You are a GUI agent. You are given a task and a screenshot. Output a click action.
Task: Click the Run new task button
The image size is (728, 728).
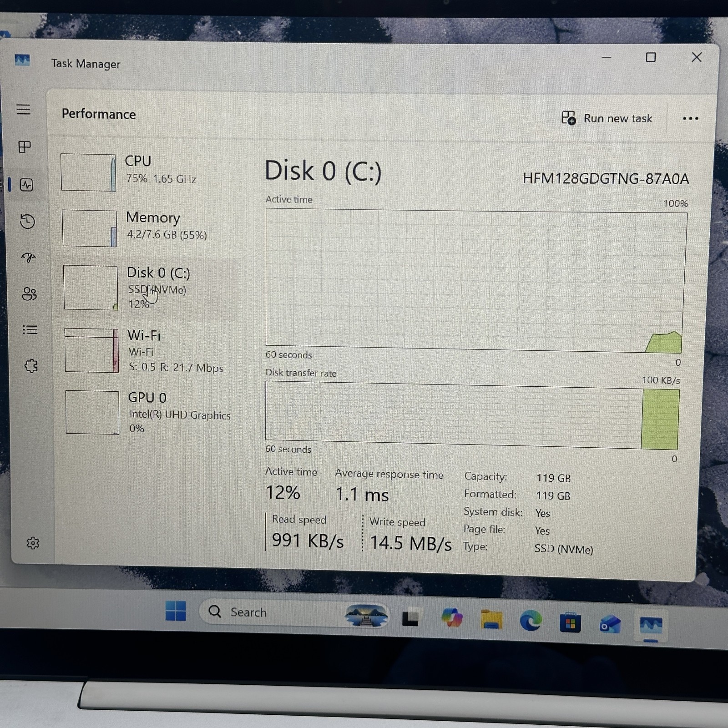607,118
